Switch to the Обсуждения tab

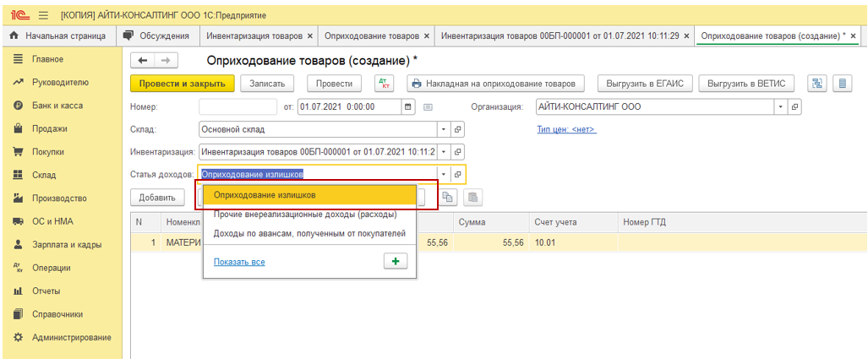tap(156, 35)
